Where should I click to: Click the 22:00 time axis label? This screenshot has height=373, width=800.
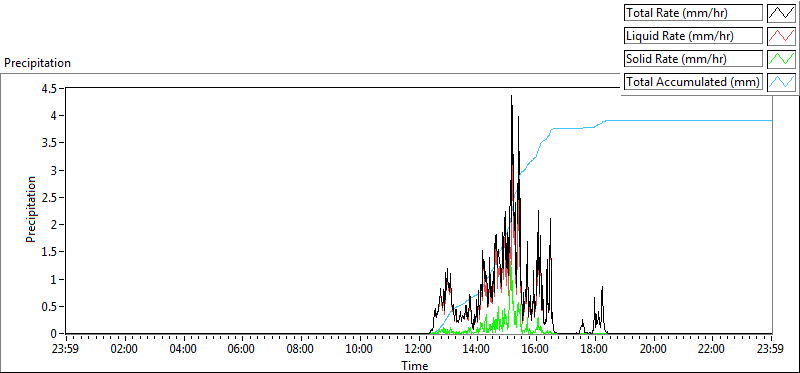(x=712, y=349)
